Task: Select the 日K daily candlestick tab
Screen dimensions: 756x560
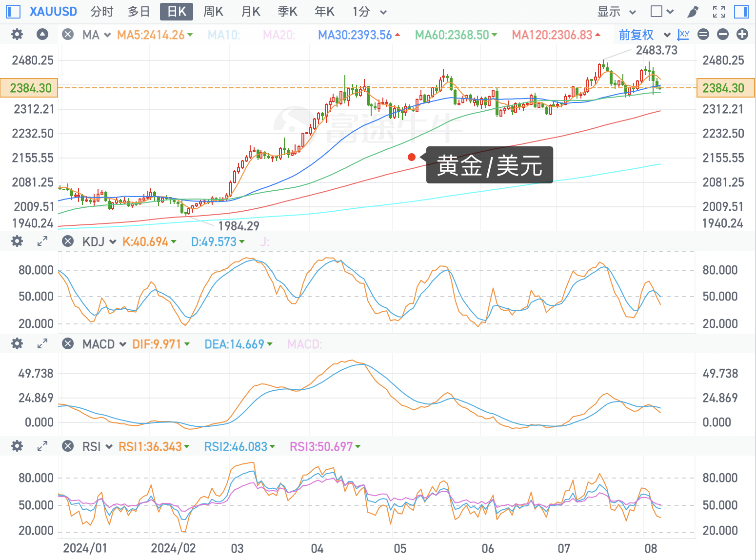Action: click(x=177, y=11)
